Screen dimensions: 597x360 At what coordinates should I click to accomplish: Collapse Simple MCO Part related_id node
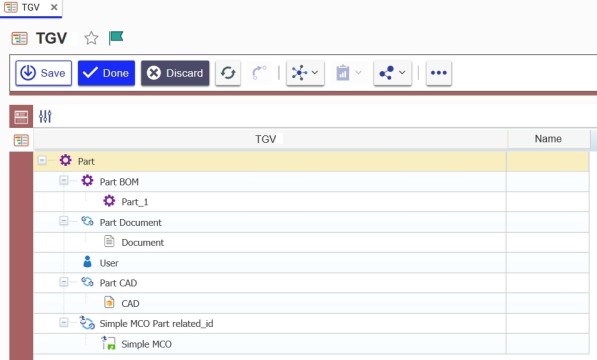(64, 322)
